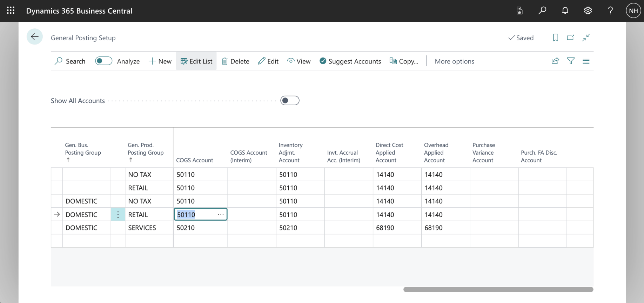644x303 pixels.
Task: Click the bookmark icon
Action: click(555, 38)
